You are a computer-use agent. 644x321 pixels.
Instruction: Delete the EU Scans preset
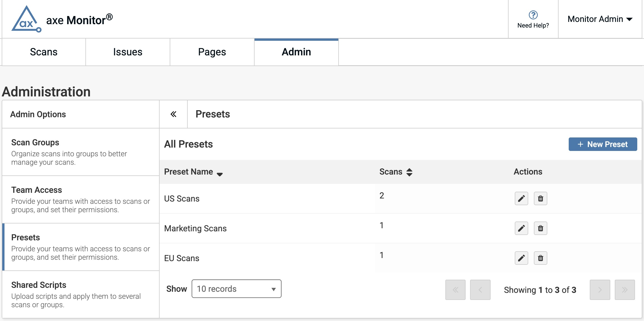tap(540, 258)
